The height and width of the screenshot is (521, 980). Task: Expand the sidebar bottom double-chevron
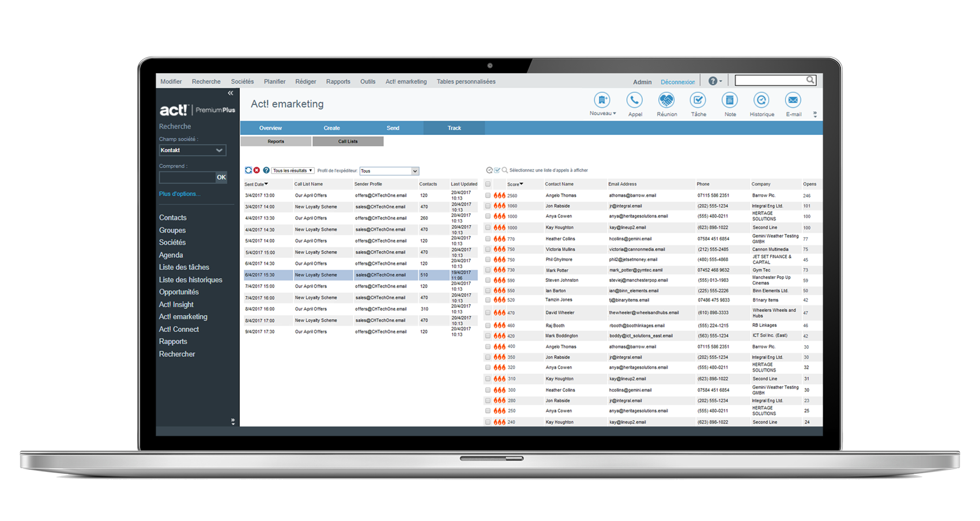(x=233, y=421)
